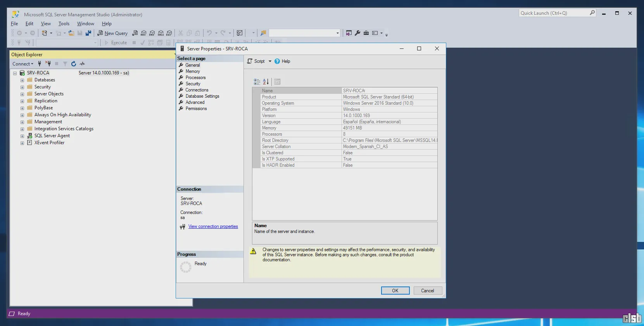The width and height of the screenshot is (644, 326).
Task: Click the Help question mark icon in the dialog
Action: point(277,61)
